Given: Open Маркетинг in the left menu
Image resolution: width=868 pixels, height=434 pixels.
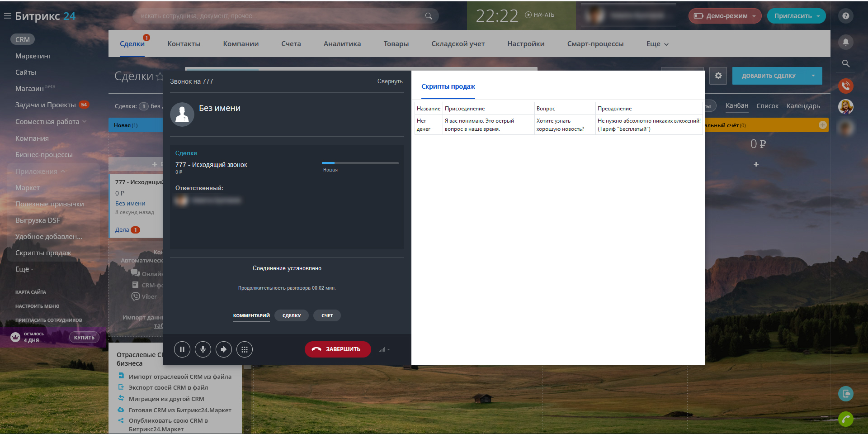Looking at the screenshot, I should pyautogui.click(x=33, y=56).
